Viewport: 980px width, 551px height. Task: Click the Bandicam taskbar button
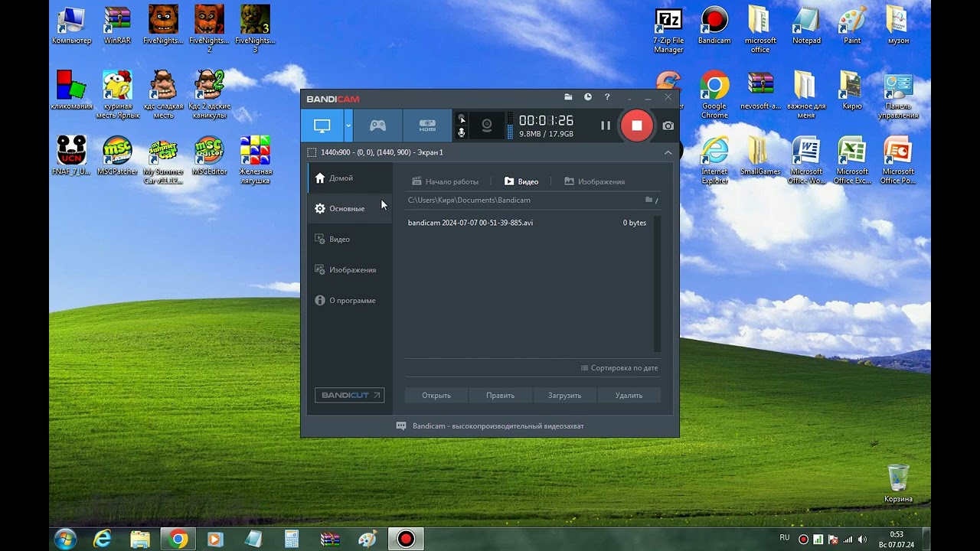point(406,540)
